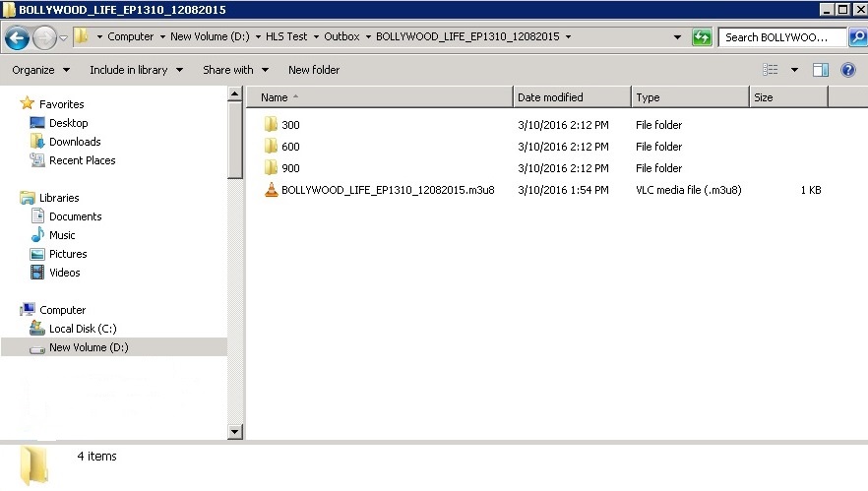Focus the Search BOLLYWOO... field
868x491 pixels.
pyautogui.click(x=782, y=37)
